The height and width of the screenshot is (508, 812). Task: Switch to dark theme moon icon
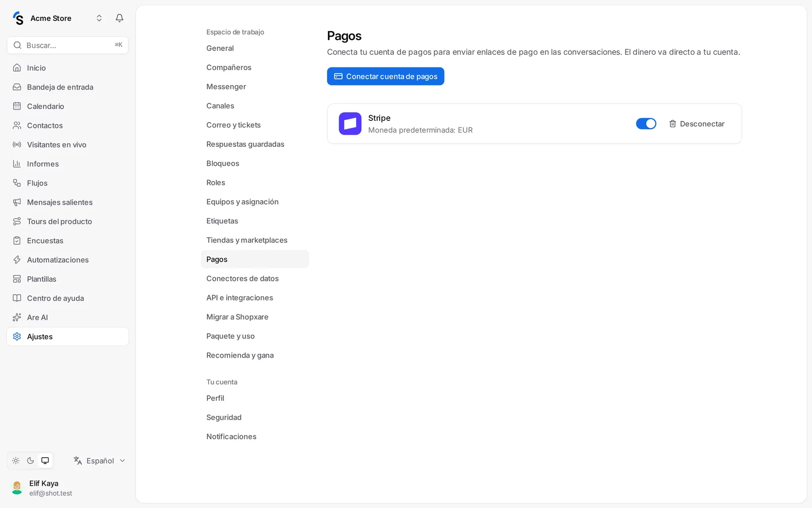tap(30, 461)
